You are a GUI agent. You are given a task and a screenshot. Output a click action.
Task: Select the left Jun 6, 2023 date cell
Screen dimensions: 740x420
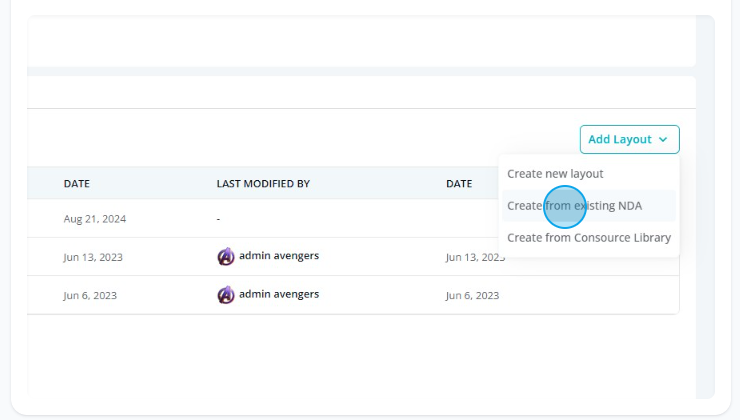[x=90, y=295]
